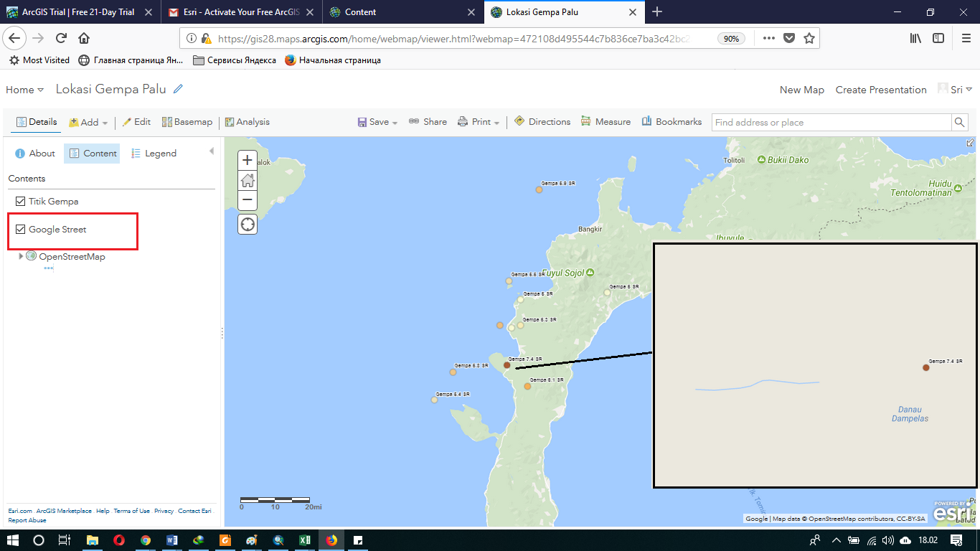980x551 pixels.
Task: Open Contact Esri link
Action: click(x=194, y=512)
